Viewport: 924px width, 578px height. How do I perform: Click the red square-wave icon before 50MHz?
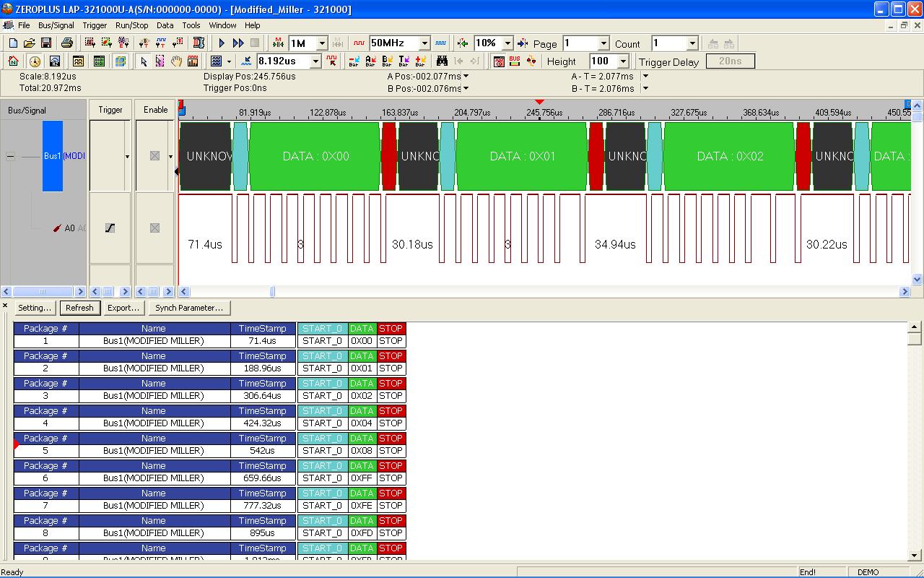click(x=359, y=43)
